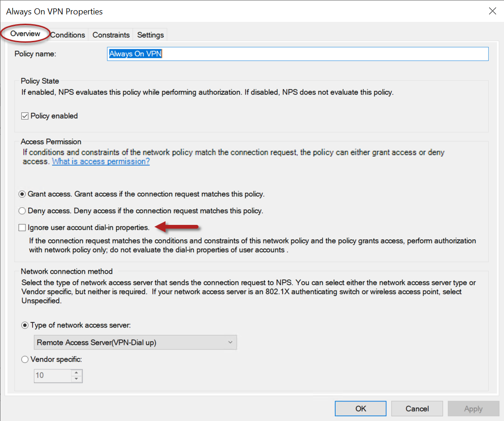Open the Conditions tab
This screenshot has height=421, width=504.
[68, 35]
